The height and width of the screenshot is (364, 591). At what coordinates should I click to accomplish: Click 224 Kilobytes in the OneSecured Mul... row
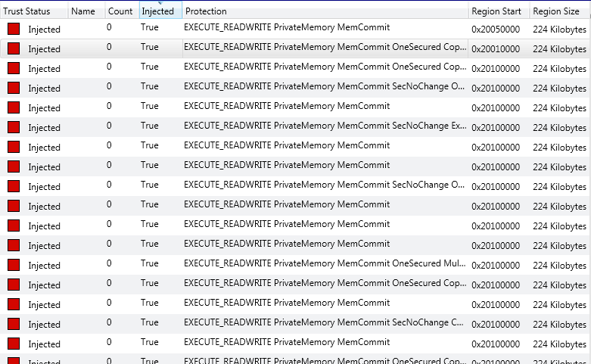pyautogui.click(x=560, y=266)
